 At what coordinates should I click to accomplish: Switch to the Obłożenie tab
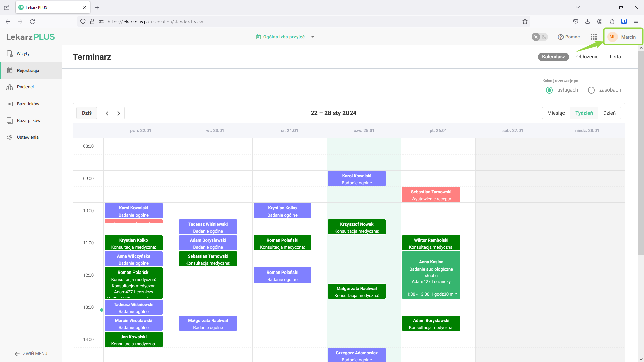point(587,57)
